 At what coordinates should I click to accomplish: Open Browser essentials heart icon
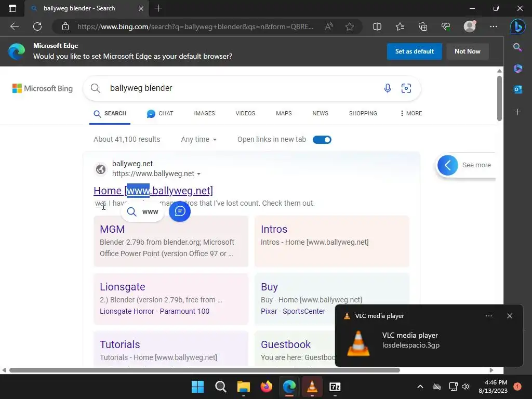[x=446, y=26]
